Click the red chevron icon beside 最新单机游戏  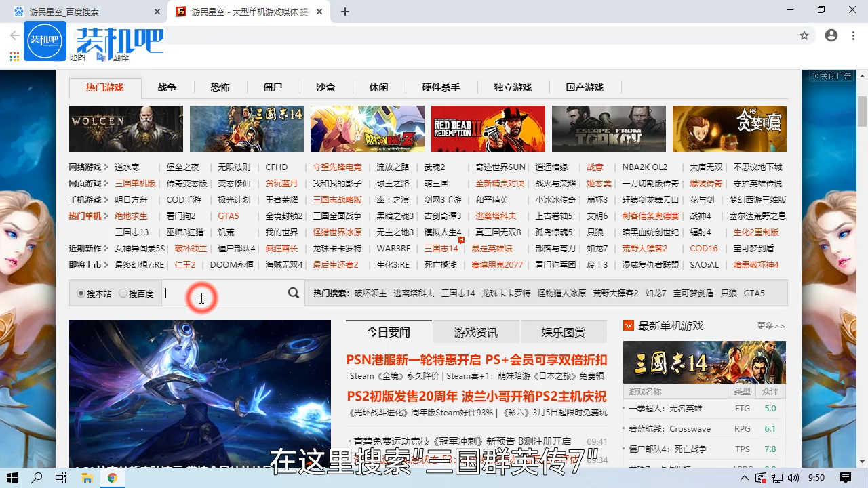[x=628, y=325]
